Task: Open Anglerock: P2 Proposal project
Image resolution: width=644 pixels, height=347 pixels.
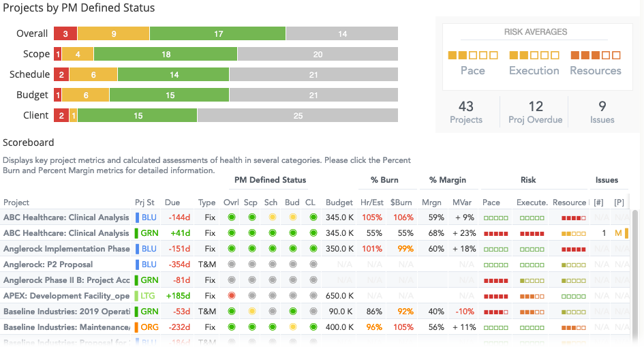Action: coord(48,265)
